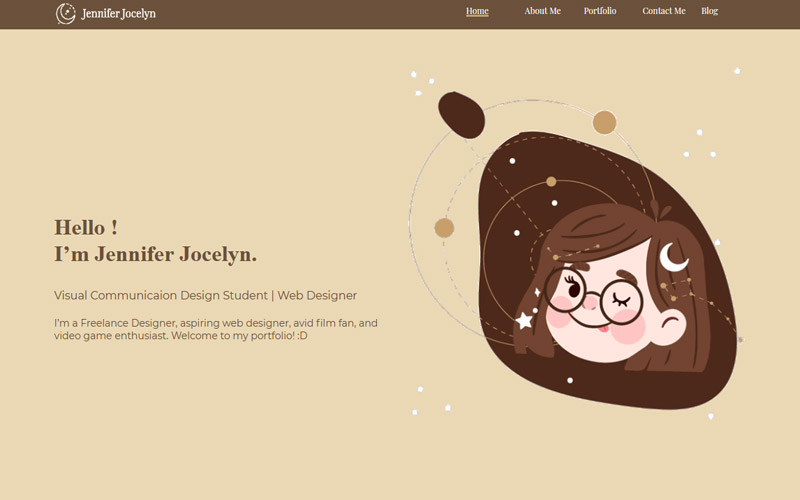Click the girl's pink tongue

pyautogui.click(x=604, y=325)
